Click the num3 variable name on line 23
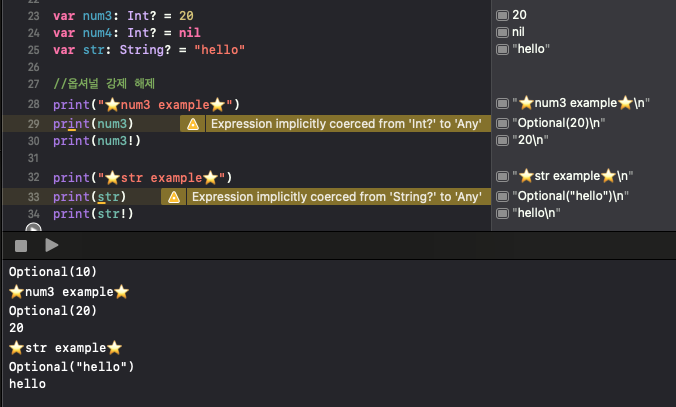Screen dimensions: 676x407 tap(97, 16)
